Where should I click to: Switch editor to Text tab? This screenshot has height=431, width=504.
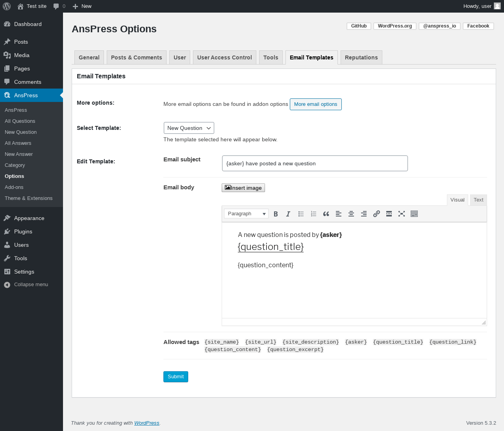[478, 200]
